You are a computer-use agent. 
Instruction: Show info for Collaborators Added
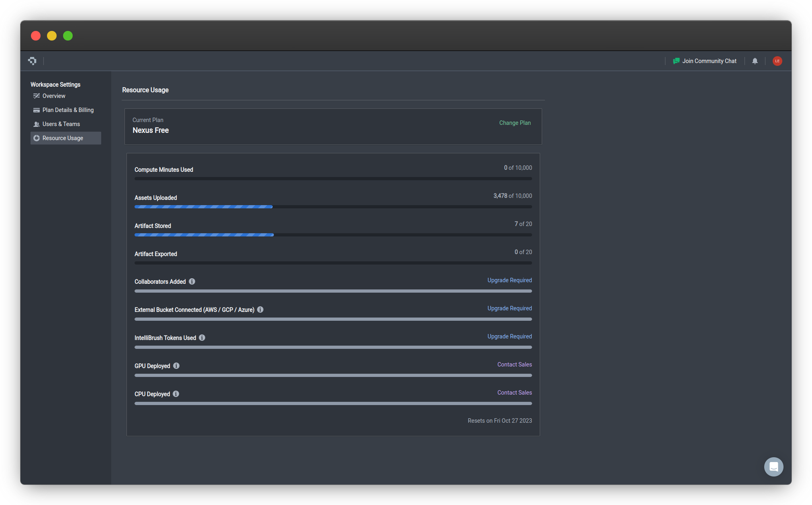192,281
